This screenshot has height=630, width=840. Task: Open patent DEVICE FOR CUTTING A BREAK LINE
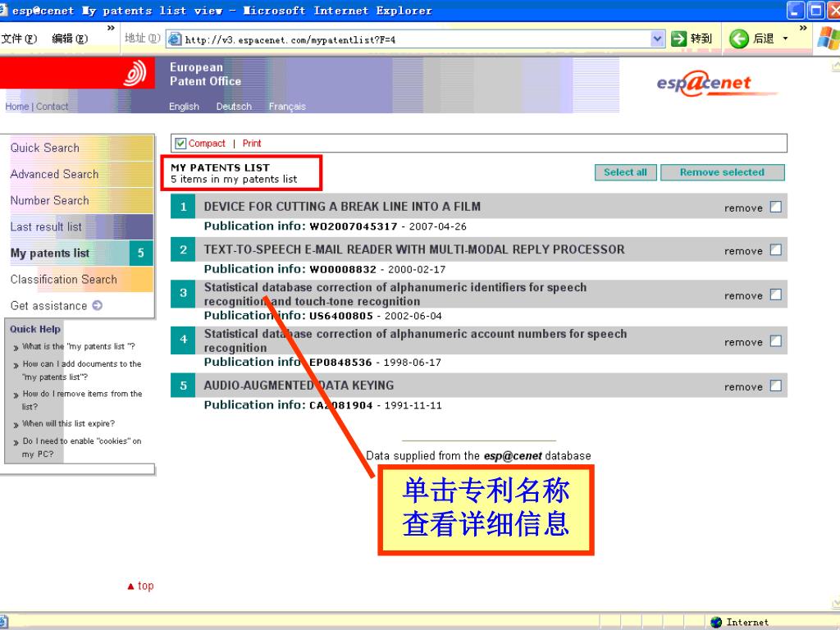tap(342, 207)
